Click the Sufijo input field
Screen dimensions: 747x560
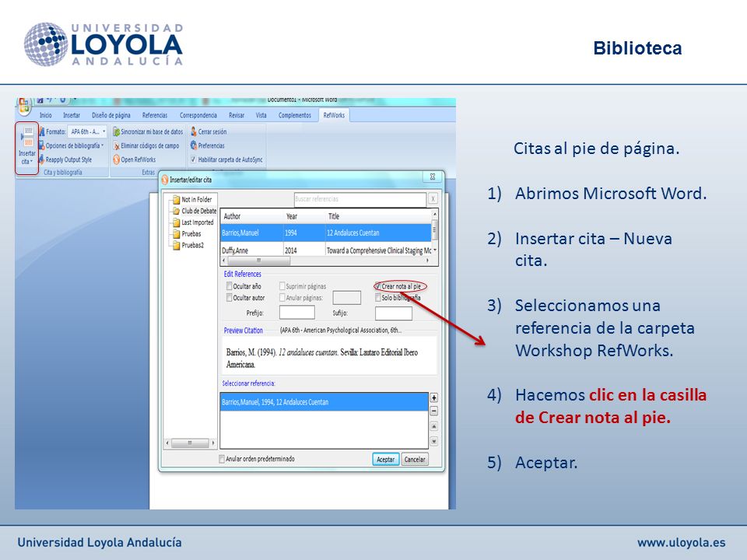pos(394,313)
